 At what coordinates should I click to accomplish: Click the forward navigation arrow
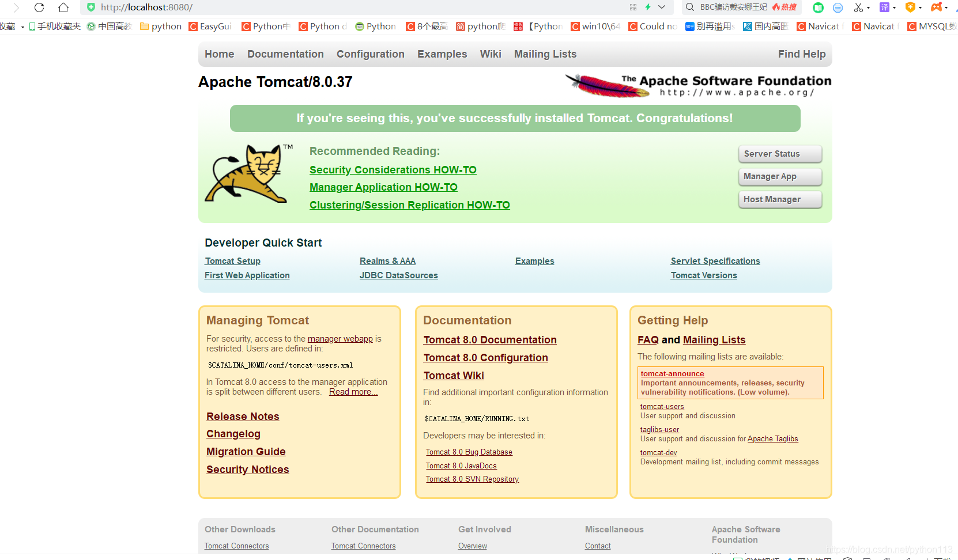(x=16, y=7)
